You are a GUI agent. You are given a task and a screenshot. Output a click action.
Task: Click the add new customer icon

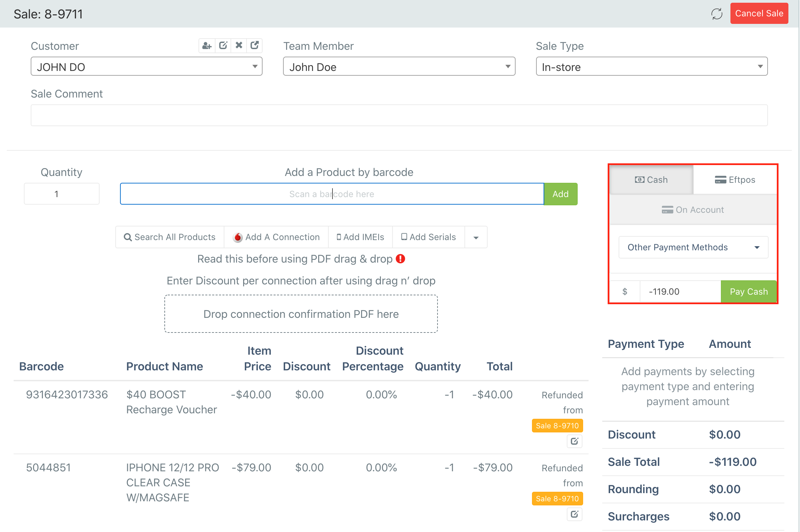207,46
